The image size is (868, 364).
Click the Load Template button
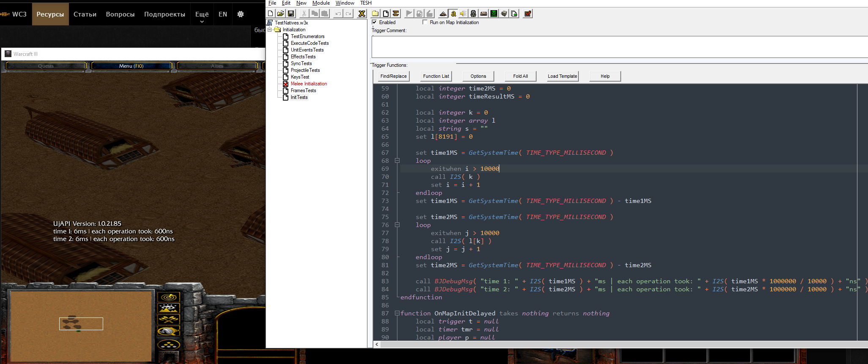tap(562, 76)
